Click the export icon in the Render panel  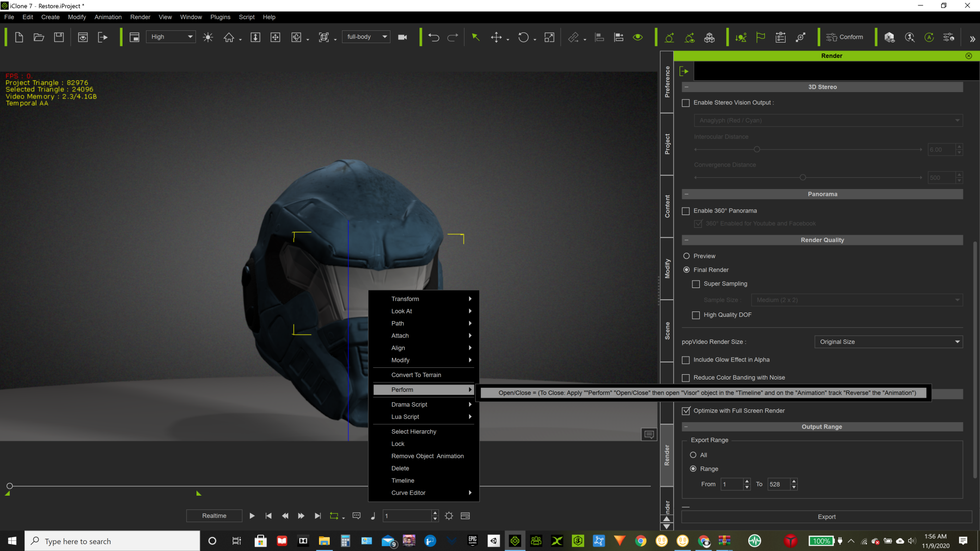click(x=685, y=72)
